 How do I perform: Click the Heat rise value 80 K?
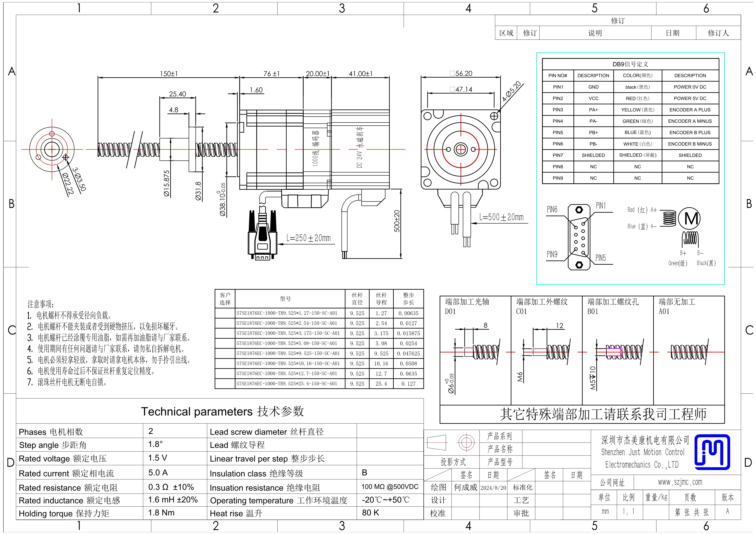(370, 513)
